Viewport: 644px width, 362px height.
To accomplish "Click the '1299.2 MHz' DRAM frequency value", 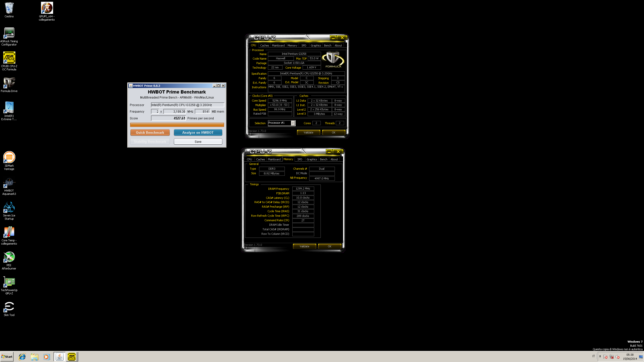I will pyautogui.click(x=303, y=189).
